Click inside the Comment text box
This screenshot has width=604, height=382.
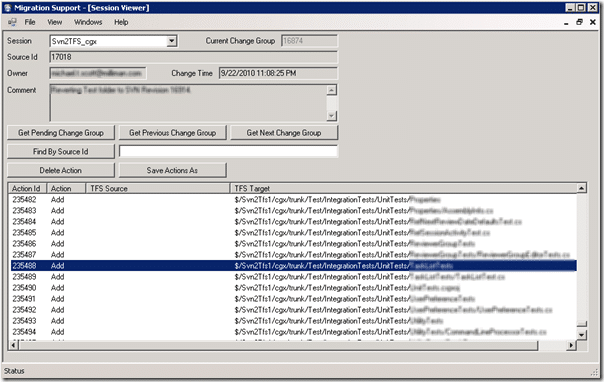pyautogui.click(x=188, y=103)
